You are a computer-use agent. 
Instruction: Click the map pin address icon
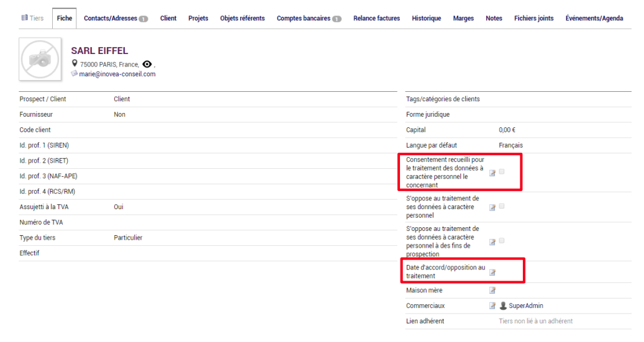tap(75, 63)
